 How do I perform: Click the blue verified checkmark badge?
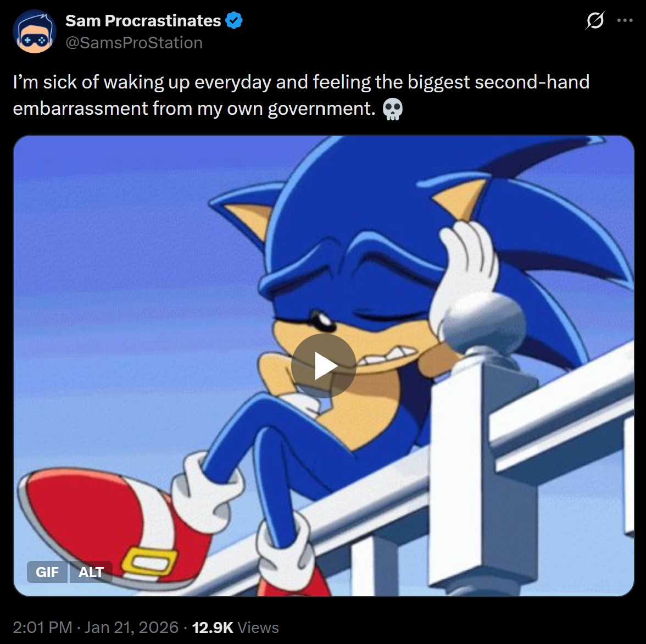233,20
